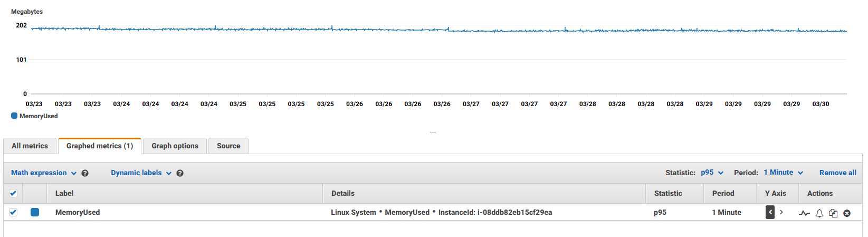This screenshot has width=868, height=237.
Task: Open anomaly detection for MemoryUsed row
Action: coord(804,213)
